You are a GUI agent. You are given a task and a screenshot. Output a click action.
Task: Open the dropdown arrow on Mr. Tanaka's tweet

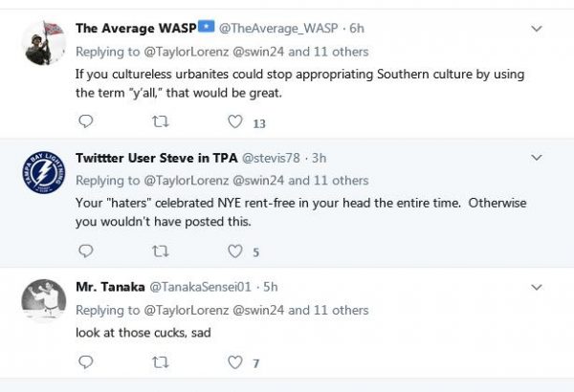click(x=536, y=286)
